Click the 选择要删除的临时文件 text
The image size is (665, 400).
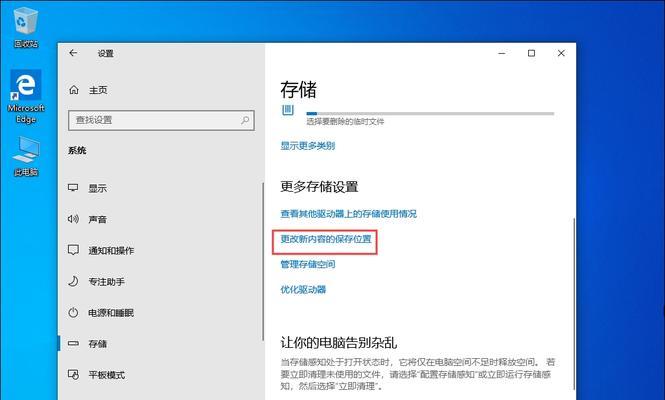[345, 122]
